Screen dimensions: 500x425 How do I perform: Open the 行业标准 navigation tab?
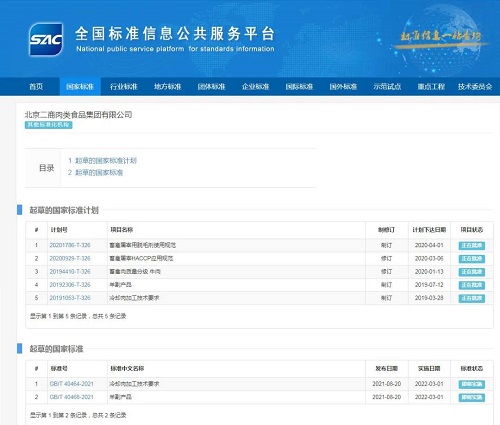click(x=124, y=87)
